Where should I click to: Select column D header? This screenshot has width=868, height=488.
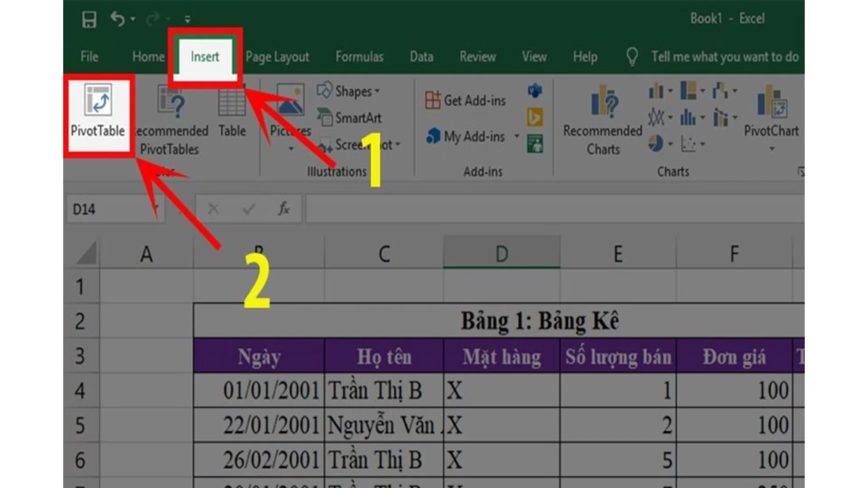pos(501,254)
